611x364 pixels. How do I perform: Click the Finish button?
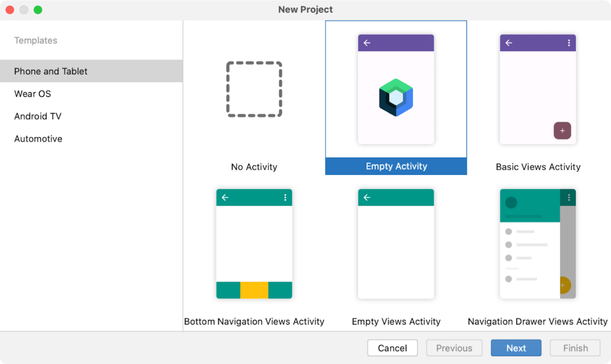[x=575, y=348]
